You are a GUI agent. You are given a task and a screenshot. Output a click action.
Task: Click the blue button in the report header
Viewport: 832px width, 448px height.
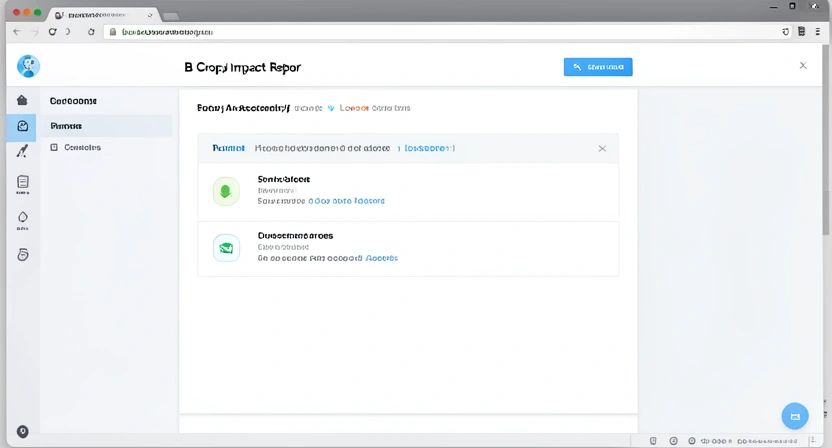(598, 67)
